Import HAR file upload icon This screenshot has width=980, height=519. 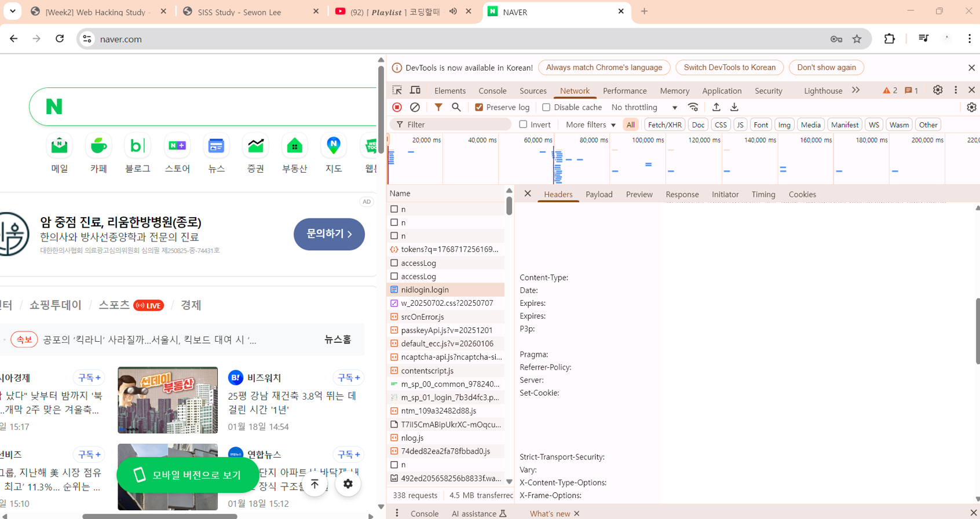[716, 107]
